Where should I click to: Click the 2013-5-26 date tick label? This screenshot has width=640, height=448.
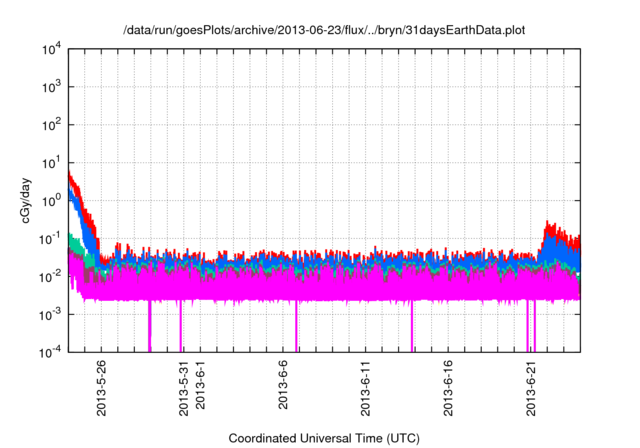[101, 388]
